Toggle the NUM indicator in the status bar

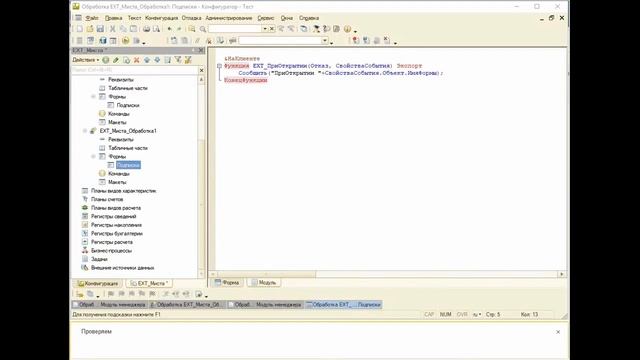pyautogui.click(x=445, y=315)
